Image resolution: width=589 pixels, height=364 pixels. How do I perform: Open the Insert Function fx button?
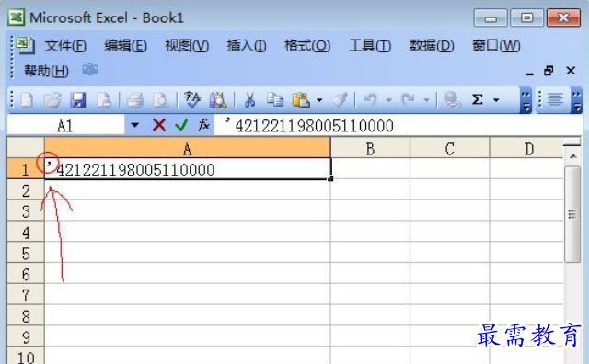click(x=204, y=124)
